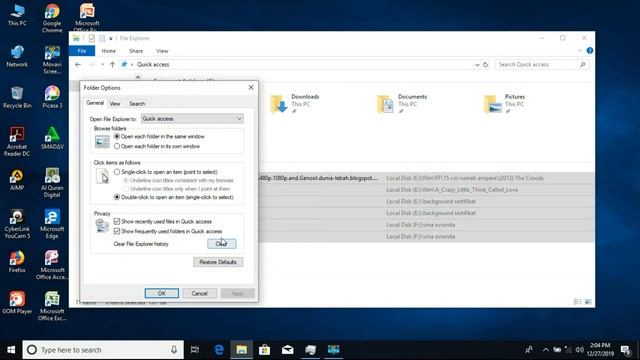Open the 'Open File Explorer to' dropdown

pyautogui.click(x=192, y=119)
